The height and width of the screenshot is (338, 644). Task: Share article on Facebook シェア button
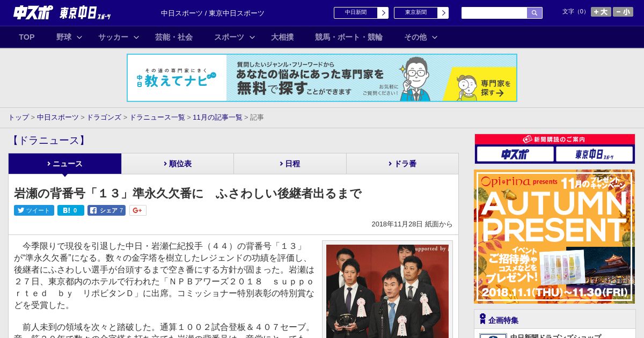pos(106,210)
